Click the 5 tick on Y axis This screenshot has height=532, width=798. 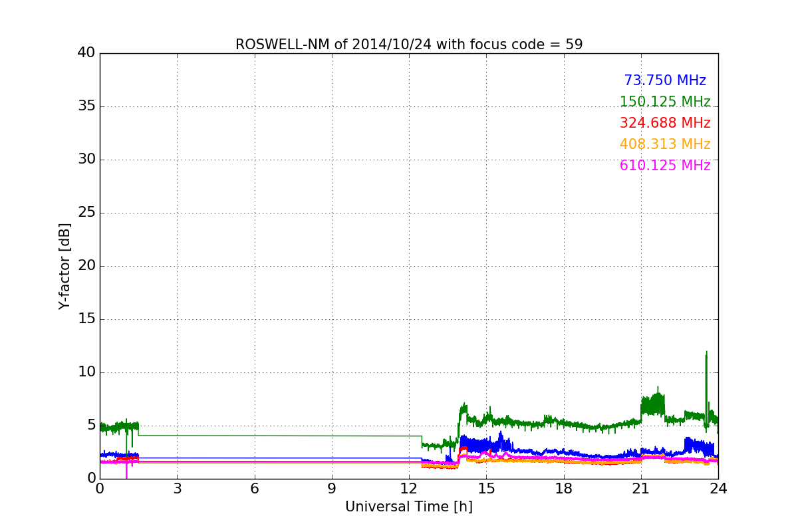(91, 426)
